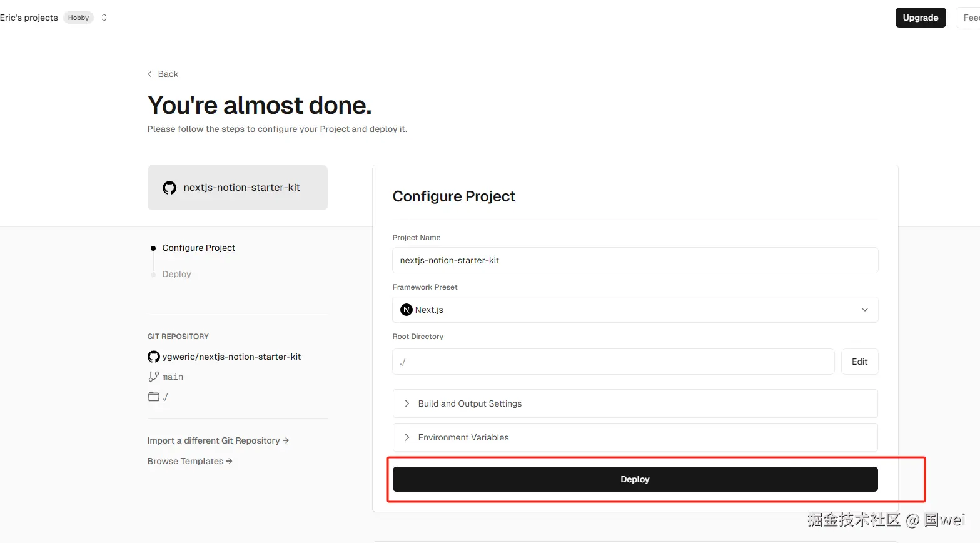Click the folder icon under main branch
This screenshot has width=980, height=543.
click(x=154, y=397)
